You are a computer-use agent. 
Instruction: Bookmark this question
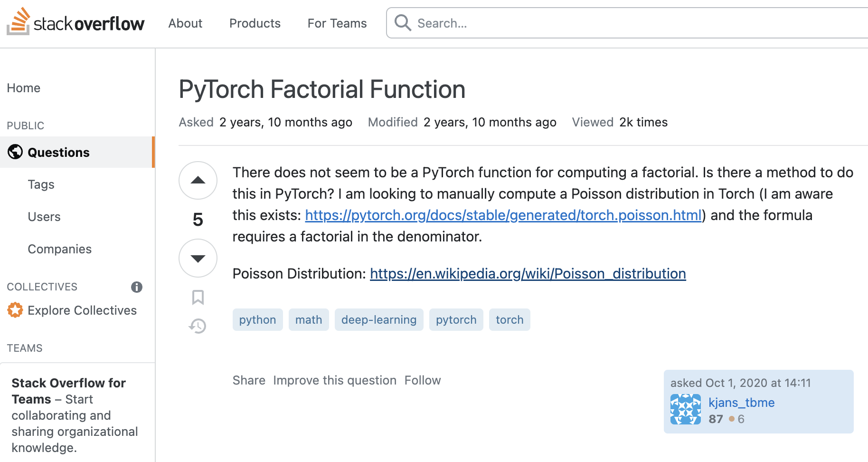pos(198,298)
